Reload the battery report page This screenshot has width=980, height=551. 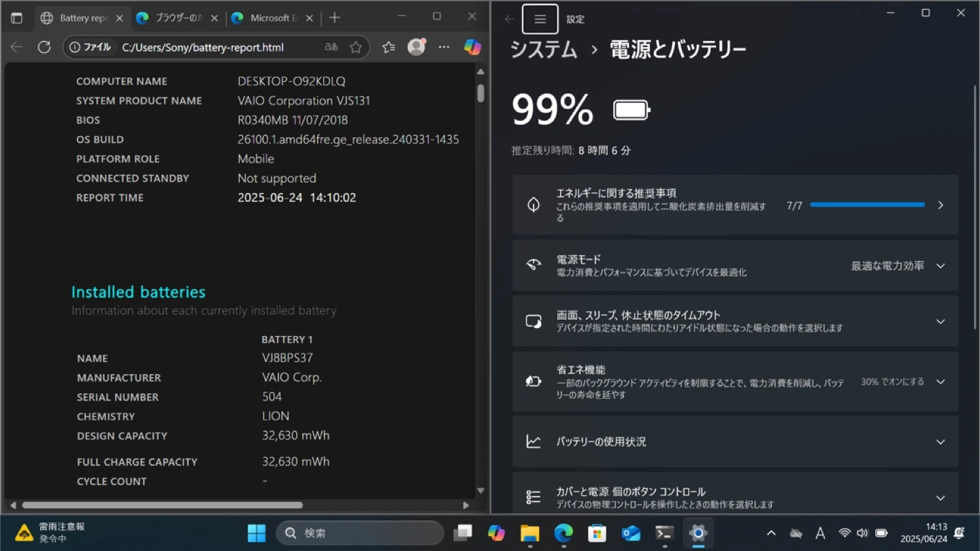(44, 47)
